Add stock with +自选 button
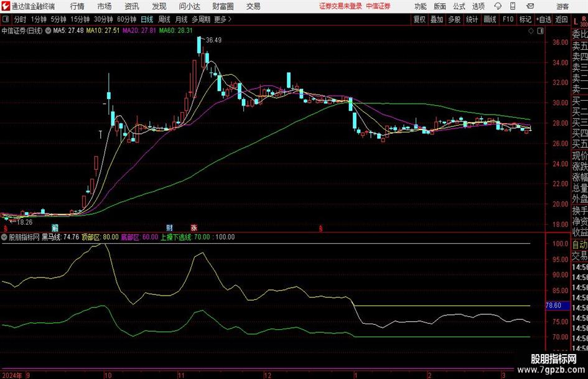588x379 pixels. (x=544, y=19)
